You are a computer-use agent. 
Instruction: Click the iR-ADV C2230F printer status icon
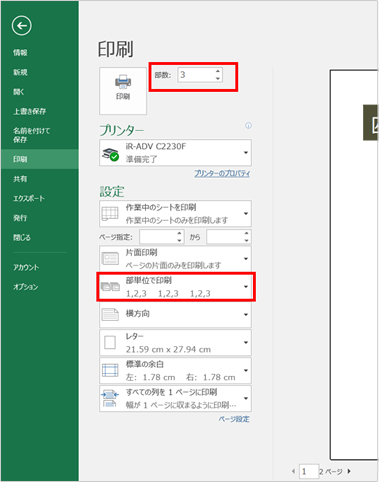point(110,154)
